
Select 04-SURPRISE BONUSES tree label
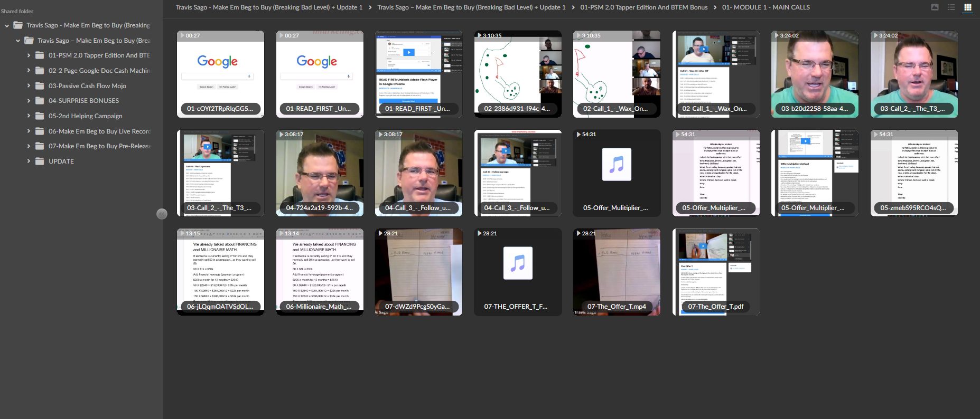[83, 101]
